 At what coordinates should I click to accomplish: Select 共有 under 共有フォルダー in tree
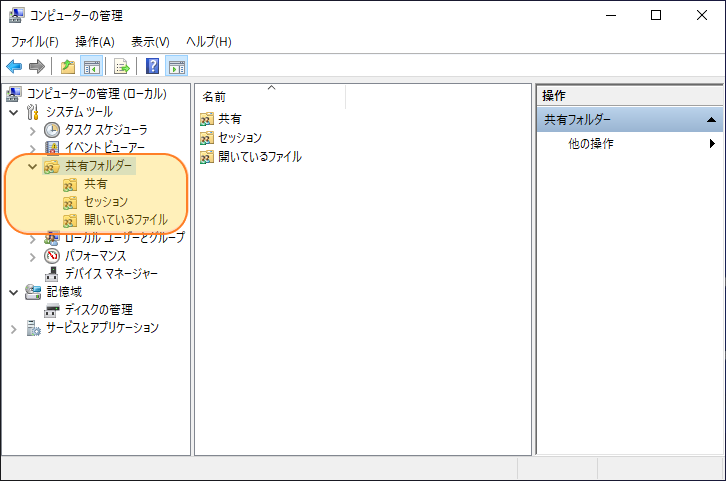(95, 184)
